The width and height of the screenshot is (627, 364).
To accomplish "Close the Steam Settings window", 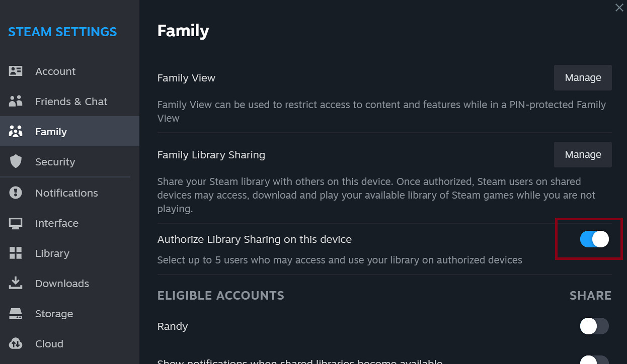I will tap(619, 8).
